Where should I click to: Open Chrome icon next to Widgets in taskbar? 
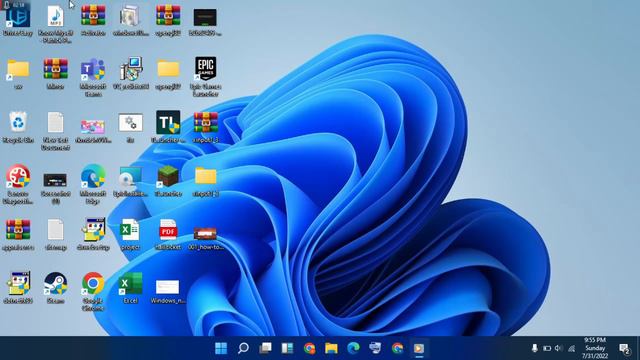pos(309,348)
